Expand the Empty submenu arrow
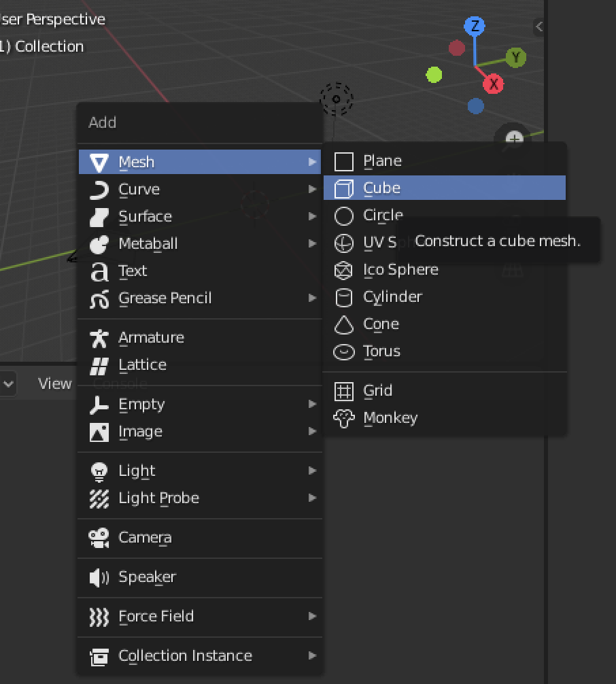This screenshot has height=684, width=616. (312, 404)
